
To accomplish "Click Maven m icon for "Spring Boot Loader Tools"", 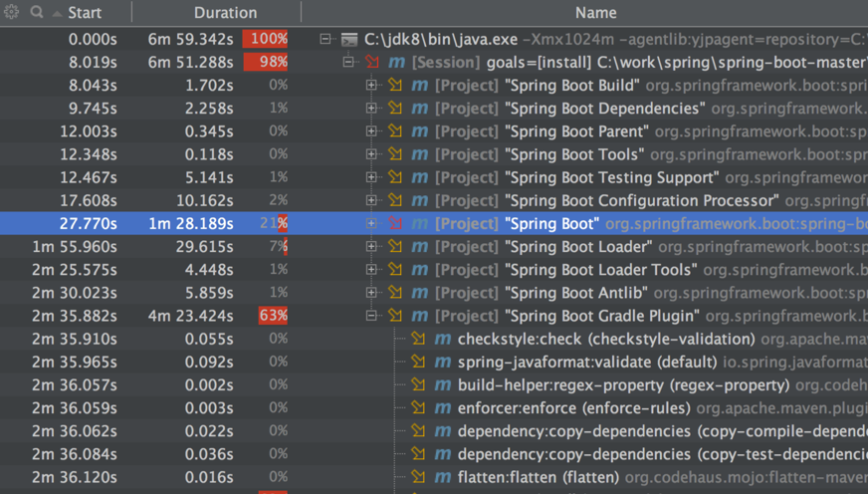I will click(420, 270).
